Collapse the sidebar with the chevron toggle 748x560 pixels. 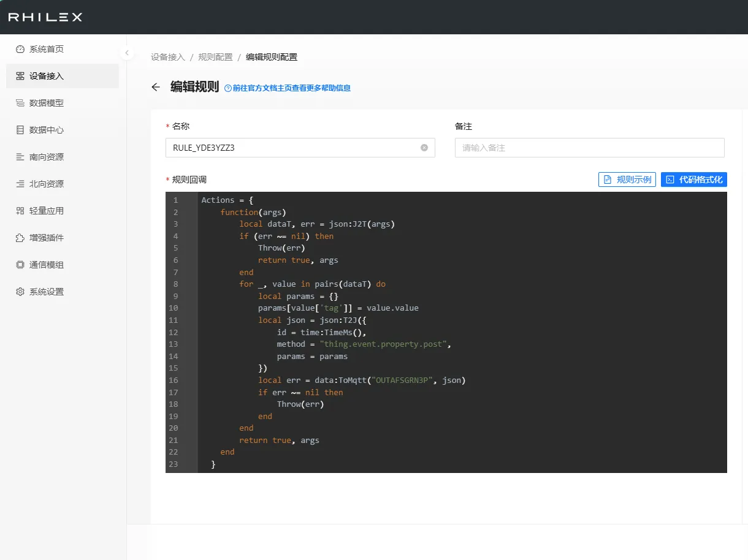[x=127, y=53]
